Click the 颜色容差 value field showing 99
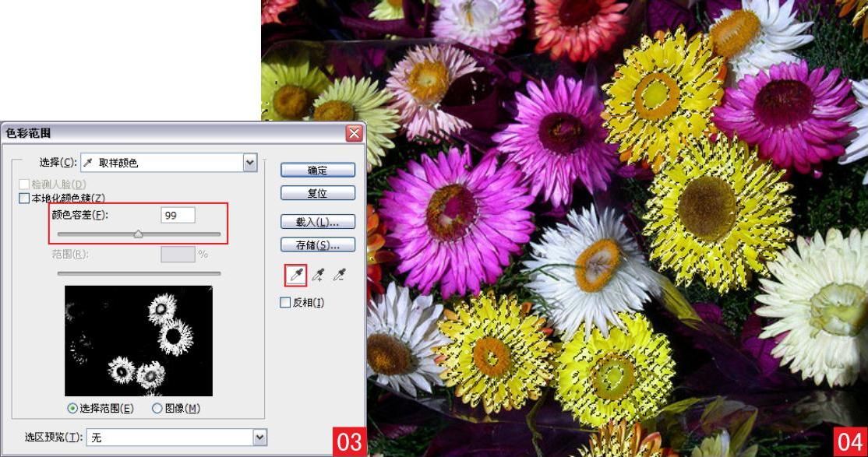 coord(178,215)
